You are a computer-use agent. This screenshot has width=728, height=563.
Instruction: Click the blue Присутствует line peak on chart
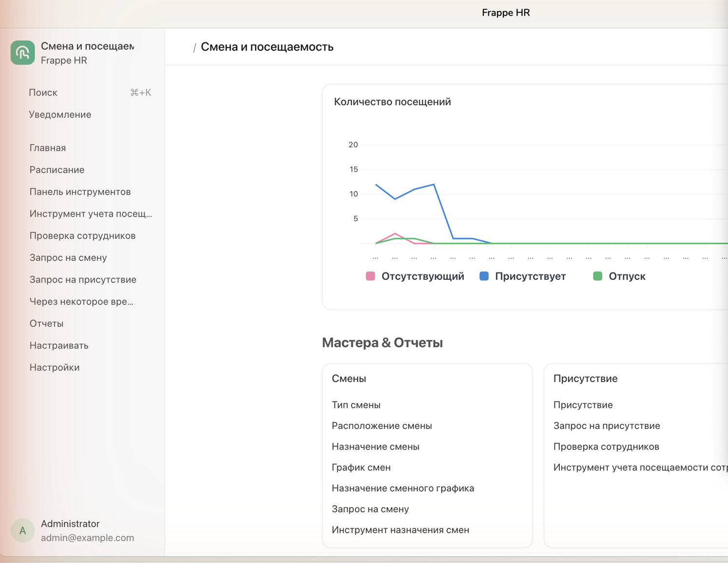point(434,184)
